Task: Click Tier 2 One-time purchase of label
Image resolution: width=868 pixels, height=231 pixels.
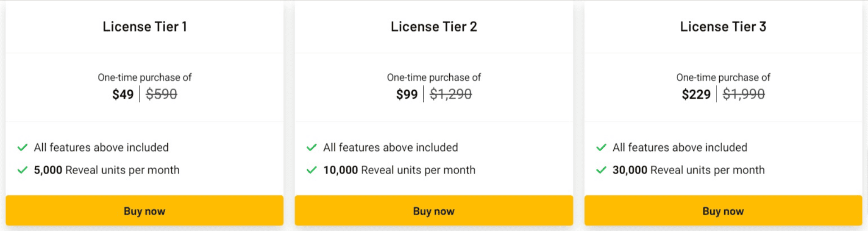Action: (434, 78)
